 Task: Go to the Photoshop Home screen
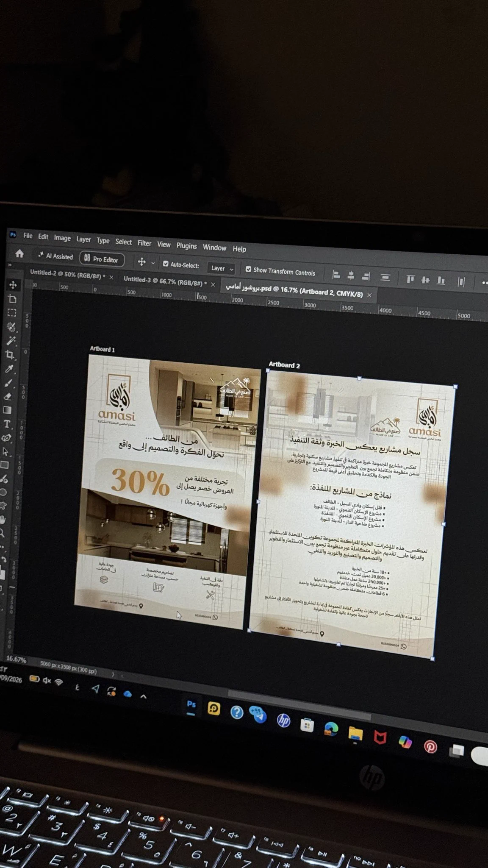pos(19,254)
